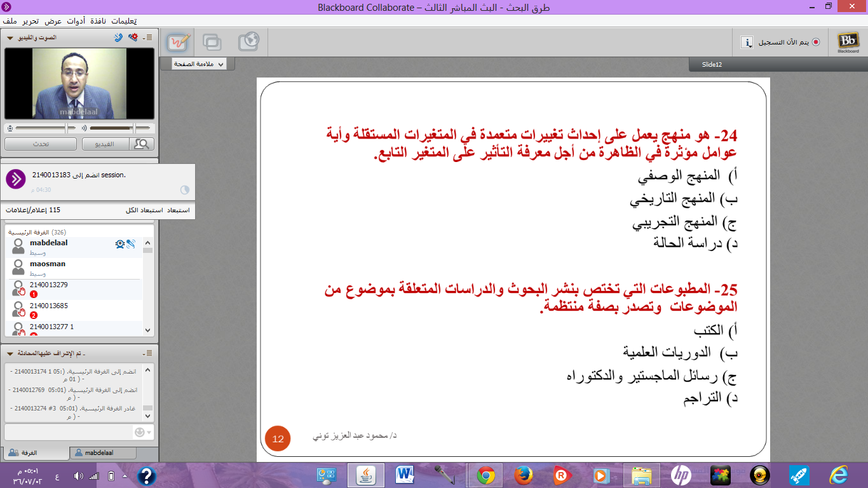The image size is (868, 488).
Task: Click استبعاد to dismiss the notification
Action: (177, 210)
